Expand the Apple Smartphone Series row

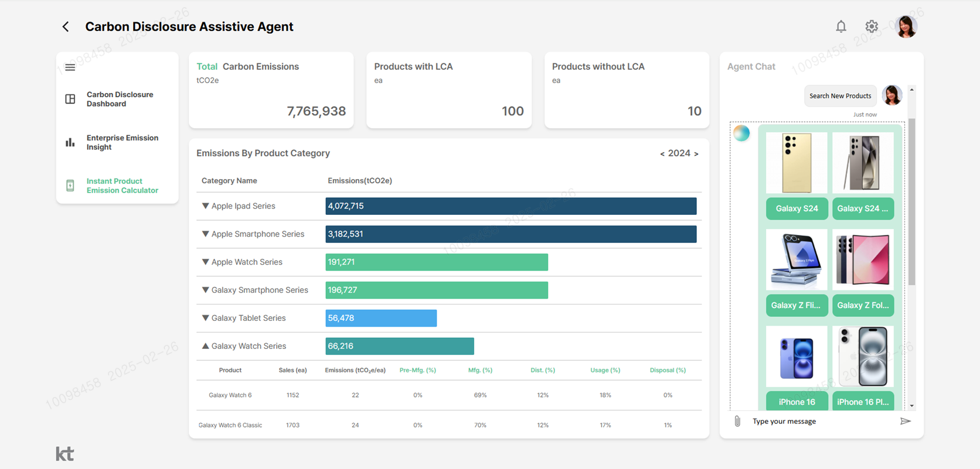pyautogui.click(x=205, y=234)
